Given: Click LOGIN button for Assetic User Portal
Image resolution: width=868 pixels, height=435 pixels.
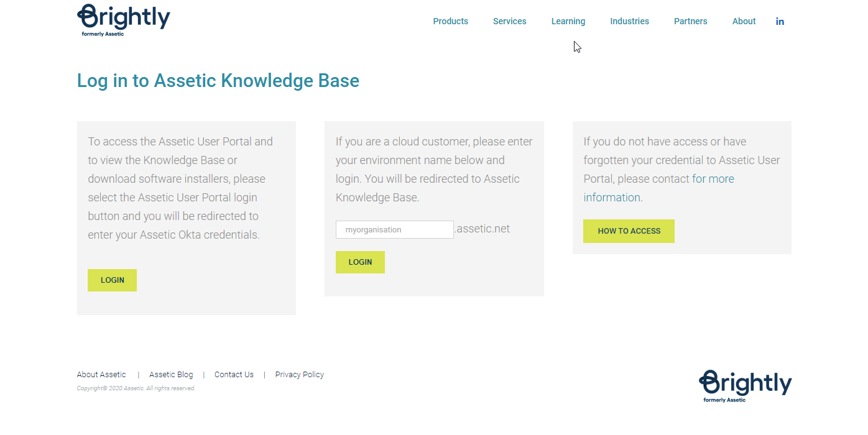Looking at the screenshot, I should pyautogui.click(x=112, y=280).
